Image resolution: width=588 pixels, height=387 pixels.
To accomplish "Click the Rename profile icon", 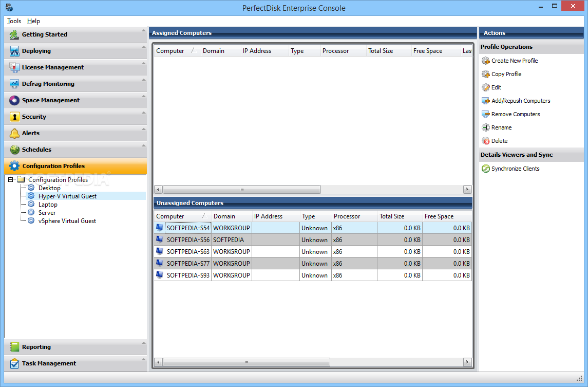I will (486, 127).
